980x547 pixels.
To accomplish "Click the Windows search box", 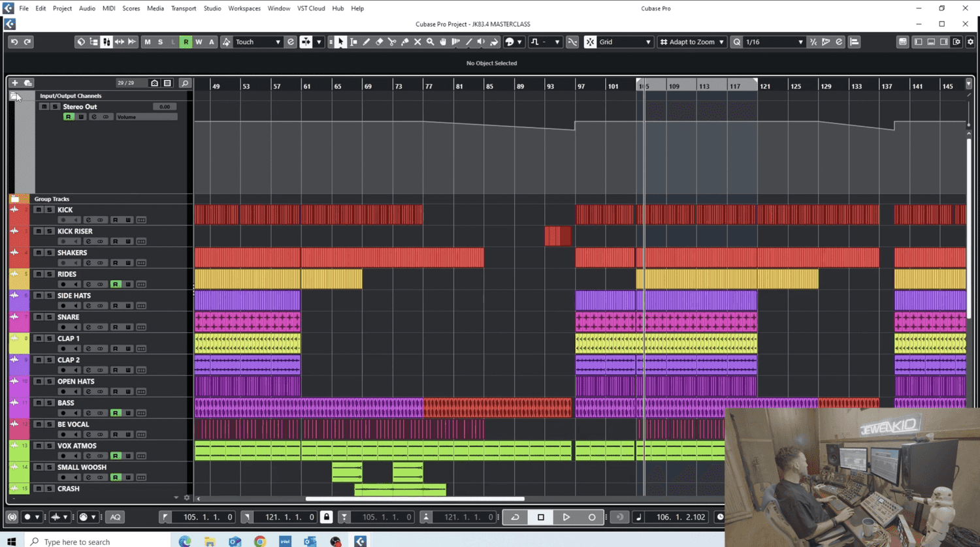I will (x=98, y=542).
